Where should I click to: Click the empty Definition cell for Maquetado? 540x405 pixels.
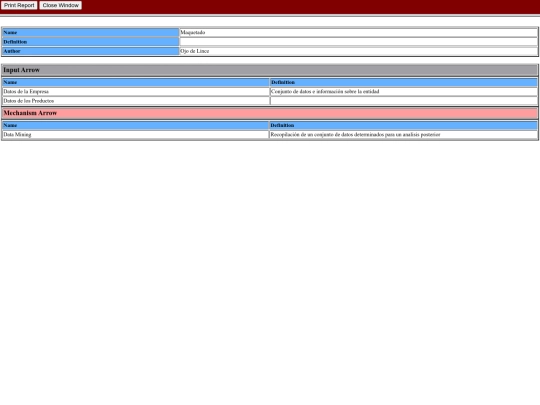pyautogui.click(x=358, y=42)
